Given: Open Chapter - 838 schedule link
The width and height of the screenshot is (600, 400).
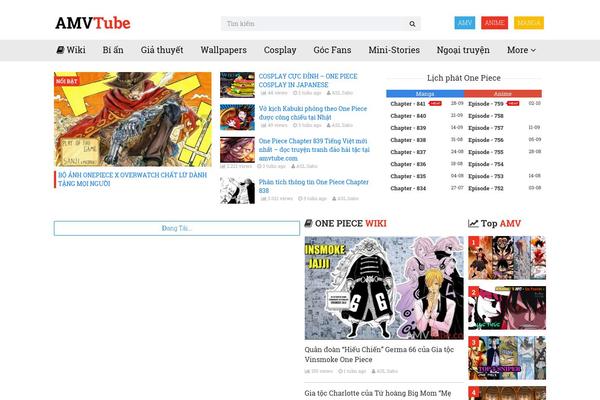Looking at the screenshot, I should pos(408,140).
